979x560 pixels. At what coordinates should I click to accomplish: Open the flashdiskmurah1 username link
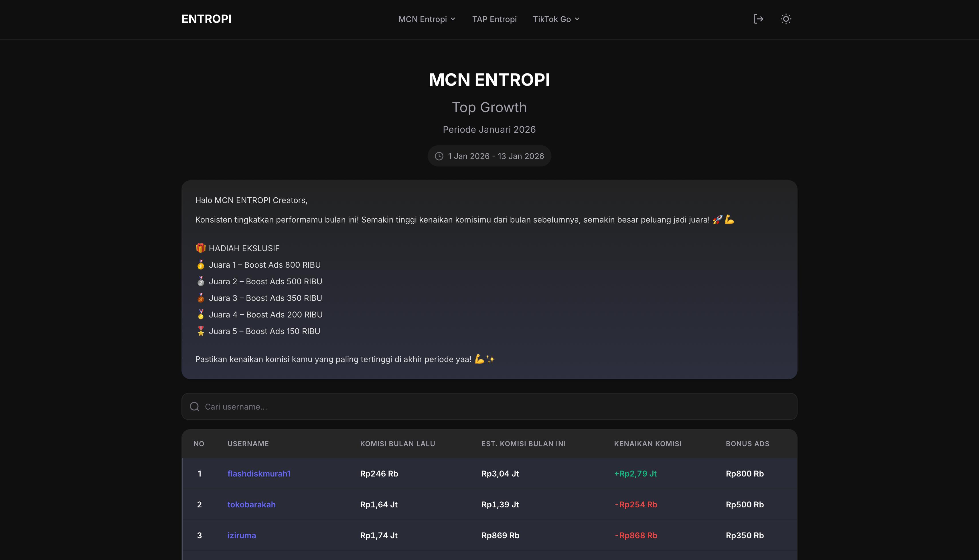click(x=258, y=473)
